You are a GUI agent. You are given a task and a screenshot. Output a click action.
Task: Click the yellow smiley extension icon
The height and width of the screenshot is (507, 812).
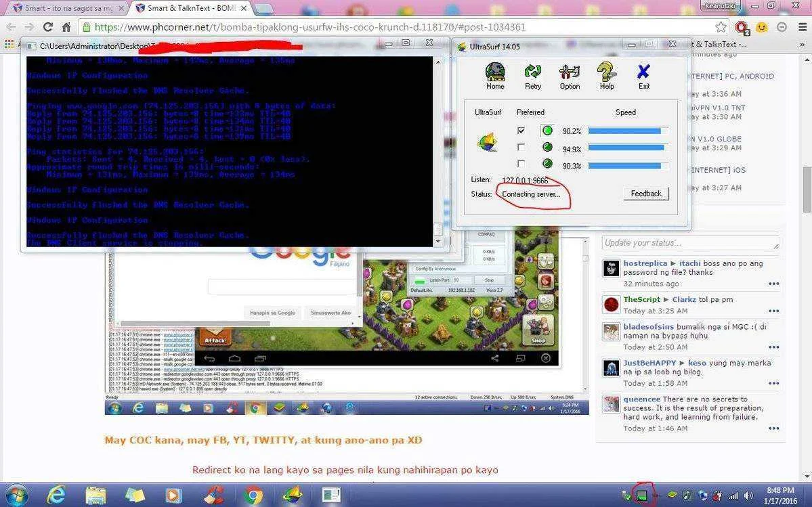pyautogui.click(x=762, y=27)
